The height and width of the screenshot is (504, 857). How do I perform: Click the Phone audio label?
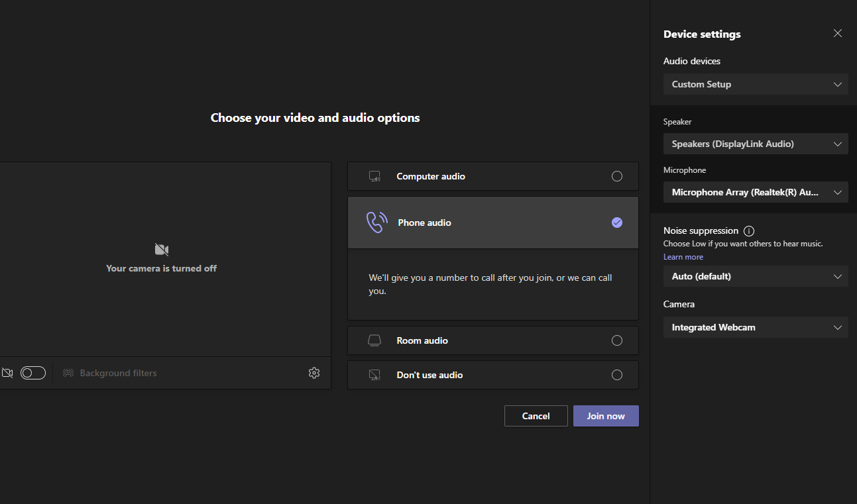424,223
